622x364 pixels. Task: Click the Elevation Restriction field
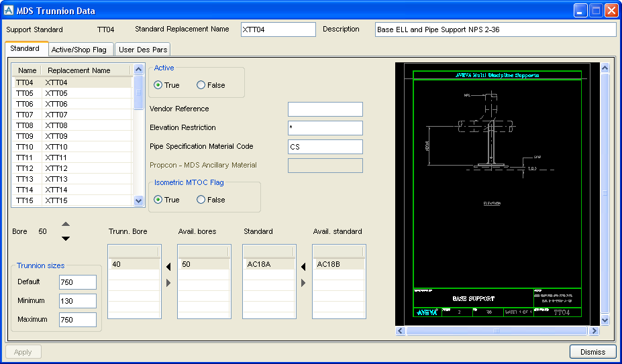(325, 128)
